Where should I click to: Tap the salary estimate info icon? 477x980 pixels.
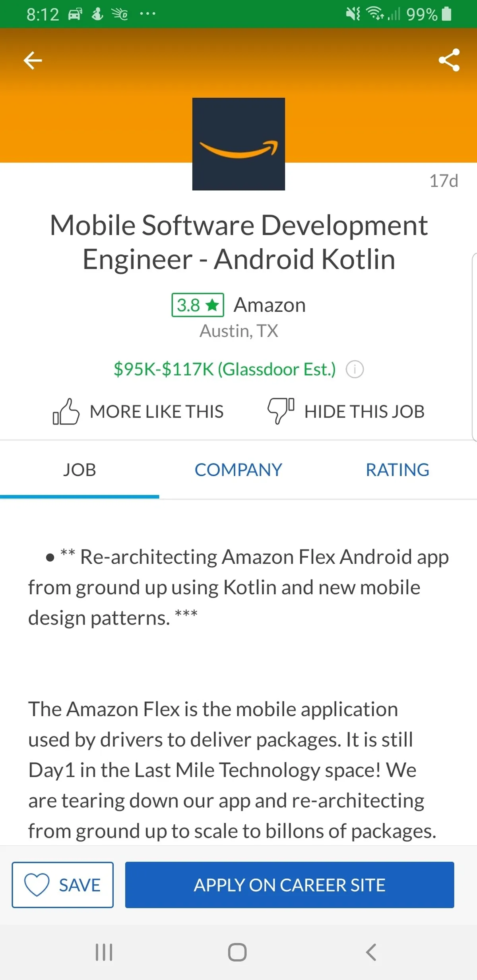tap(355, 369)
